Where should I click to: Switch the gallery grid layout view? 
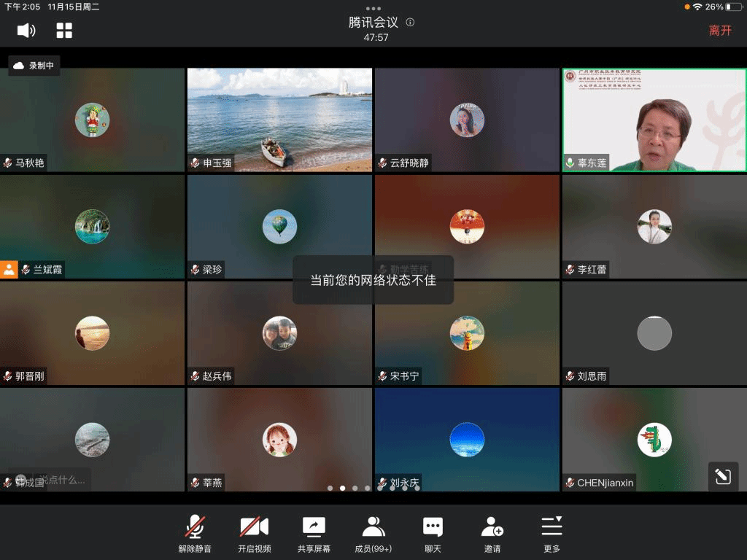coord(65,30)
